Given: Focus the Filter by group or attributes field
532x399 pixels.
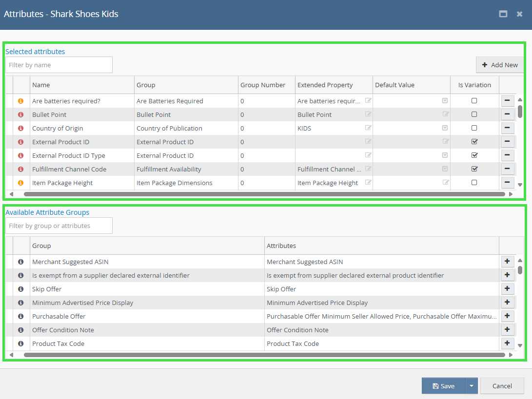Looking at the screenshot, I should (59, 226).
